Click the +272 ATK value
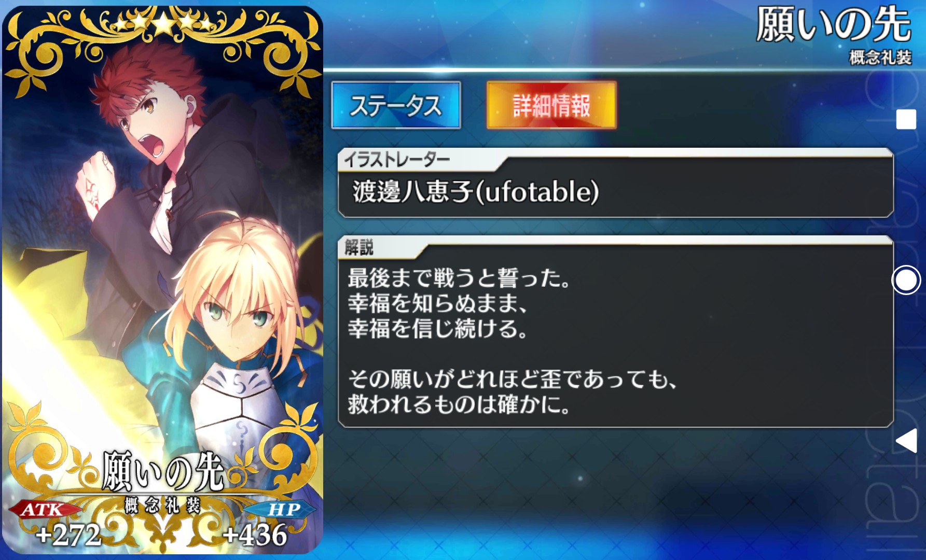 tap(68, 535)
